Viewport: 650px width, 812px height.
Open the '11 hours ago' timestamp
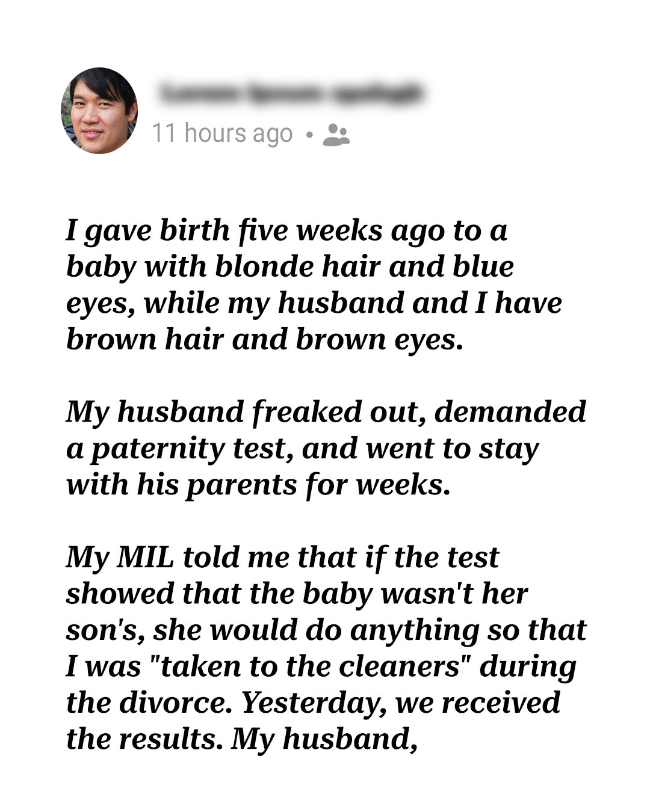(x=222, y=134)
